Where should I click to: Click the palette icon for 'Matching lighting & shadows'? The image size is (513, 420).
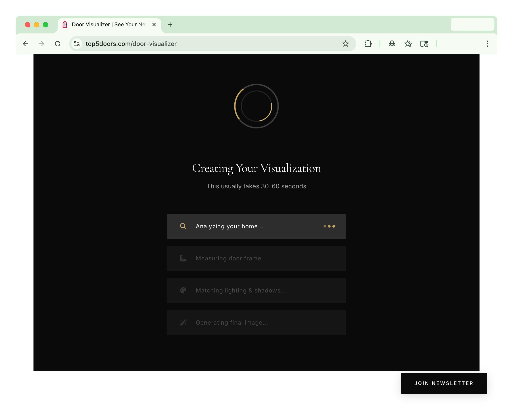183,290
